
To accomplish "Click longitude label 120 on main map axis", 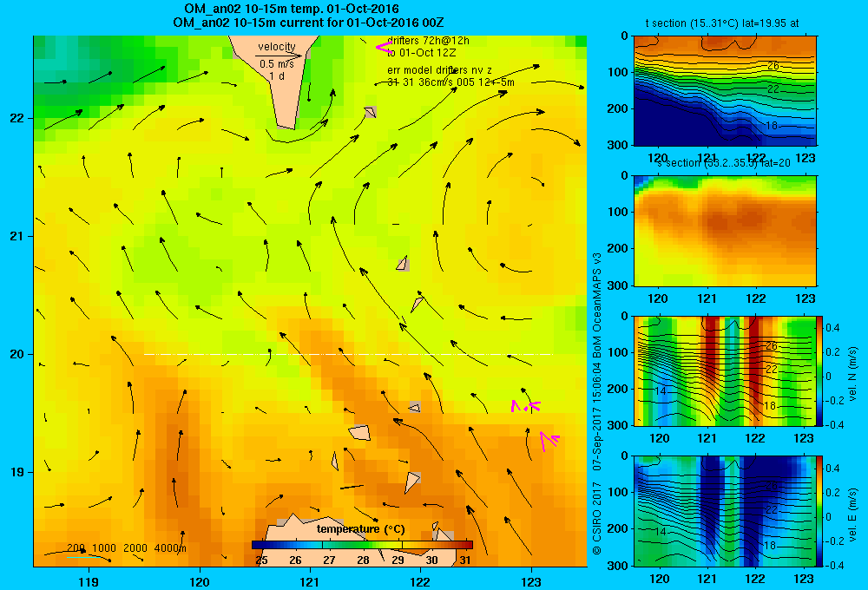I will pyautogui.click(x=200, y=581).
